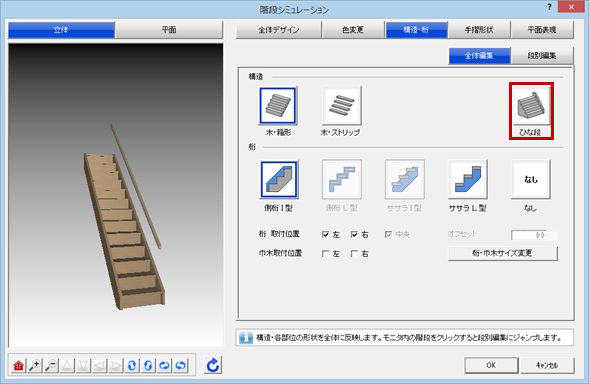
Task: Uncheck 桁取付位置 左 checkbox
Action: point(326,234)
